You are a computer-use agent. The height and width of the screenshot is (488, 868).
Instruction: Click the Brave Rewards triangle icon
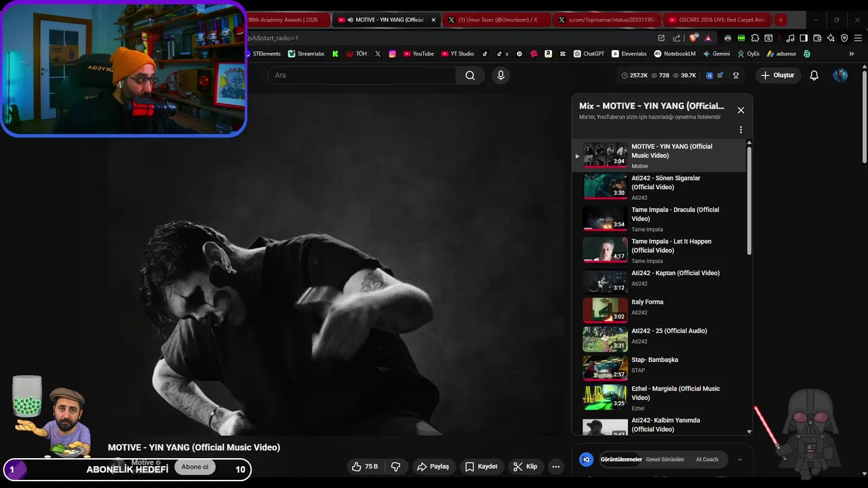(x=708, y=38)
